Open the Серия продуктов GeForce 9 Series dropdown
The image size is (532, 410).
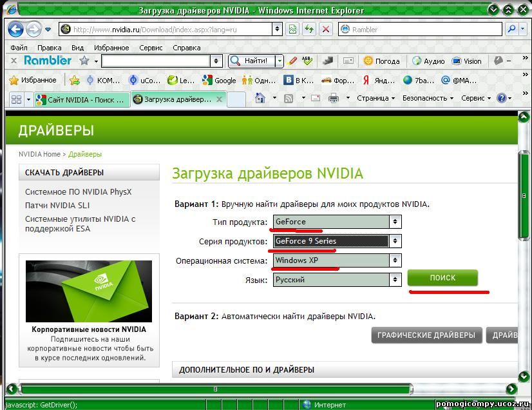pyautogui.click(x=337, y=241)
